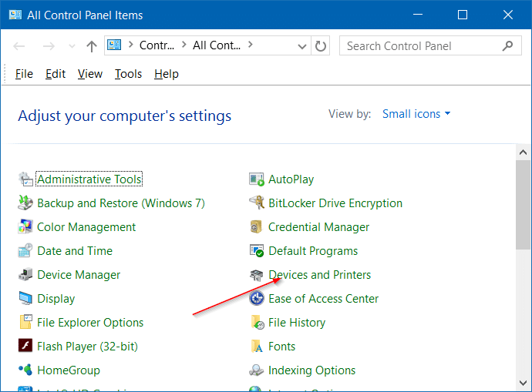
Task: Expand chevron before Control Panel breadcrumb
Action: click(130, 45)
